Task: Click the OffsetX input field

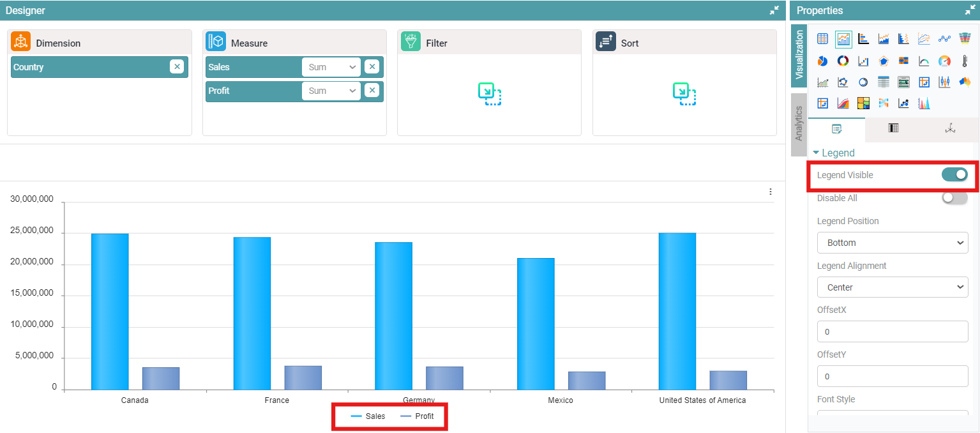Action: [892, 332]
